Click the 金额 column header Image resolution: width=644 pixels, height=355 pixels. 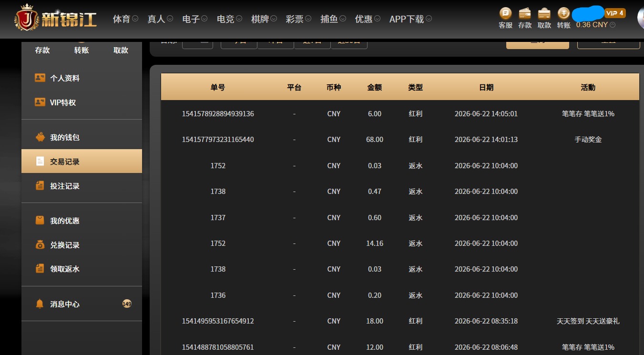(x=375, y=87)
